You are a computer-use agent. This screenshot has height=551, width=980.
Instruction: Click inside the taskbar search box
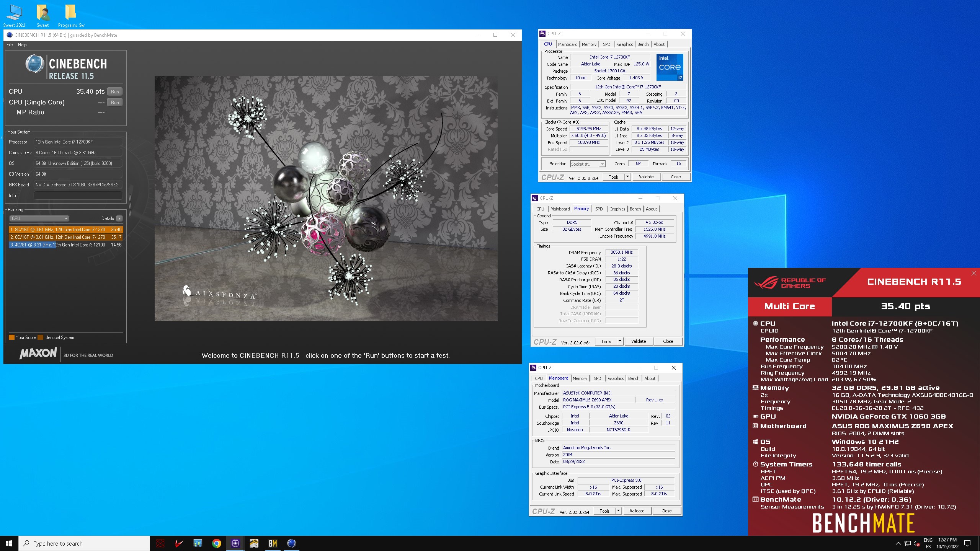tap(84, 543)
